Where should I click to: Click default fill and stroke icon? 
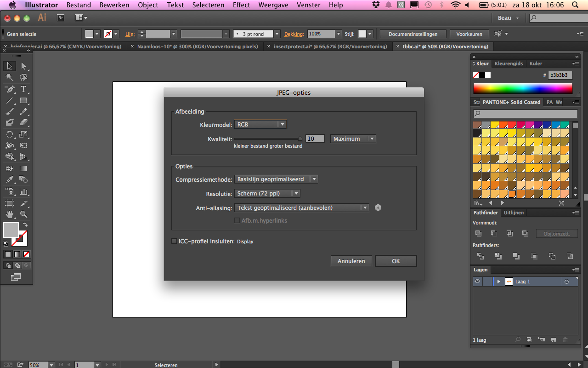pyautogui.click(x=6, y=244)
